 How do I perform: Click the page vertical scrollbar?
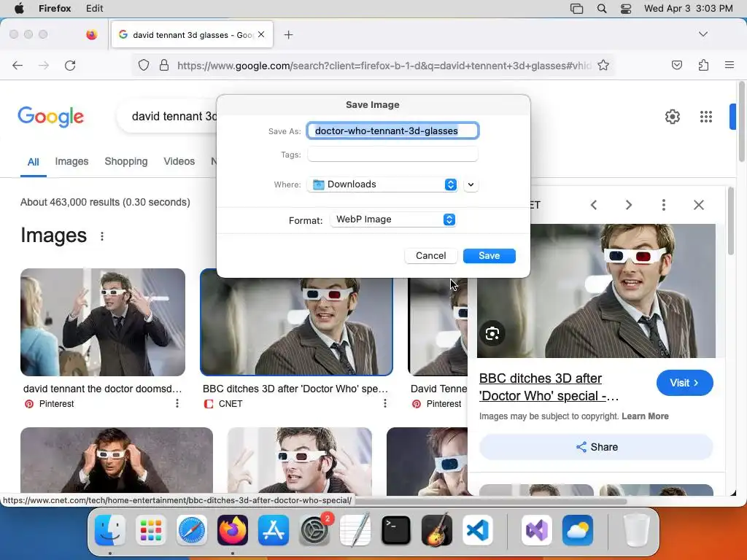(x=741, y=122)
